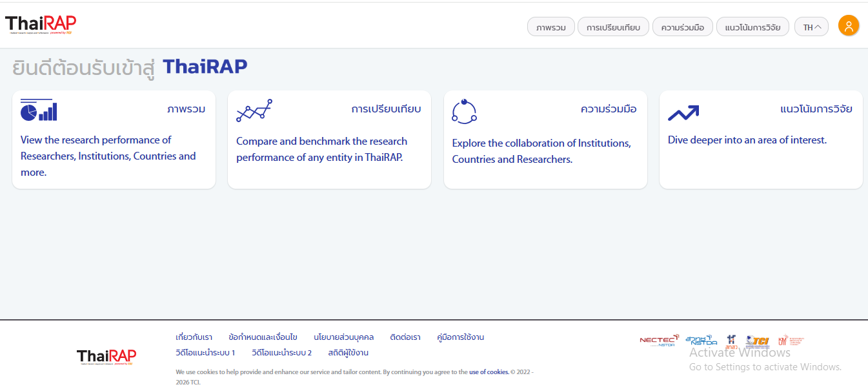
Task: Click the pie and bar chart overview icon
Action: click(38, 110)
